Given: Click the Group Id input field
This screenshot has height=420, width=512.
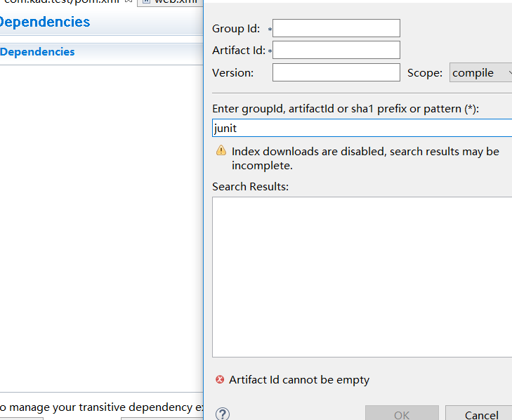Looking at the screenshot, I should 336,28.
